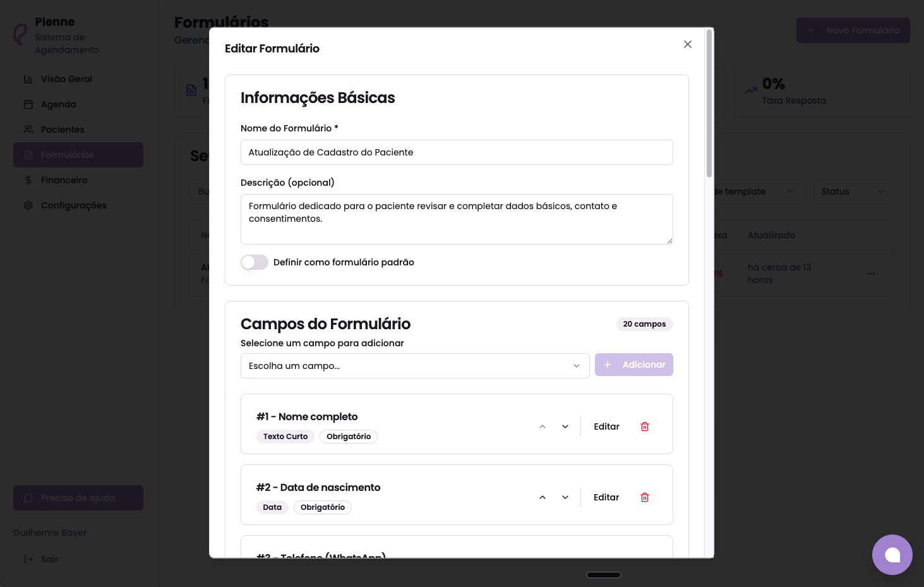Screen dimensions: 924x587
Task: Click Editar for Nome completo field
Action: [x=606, y=427]
